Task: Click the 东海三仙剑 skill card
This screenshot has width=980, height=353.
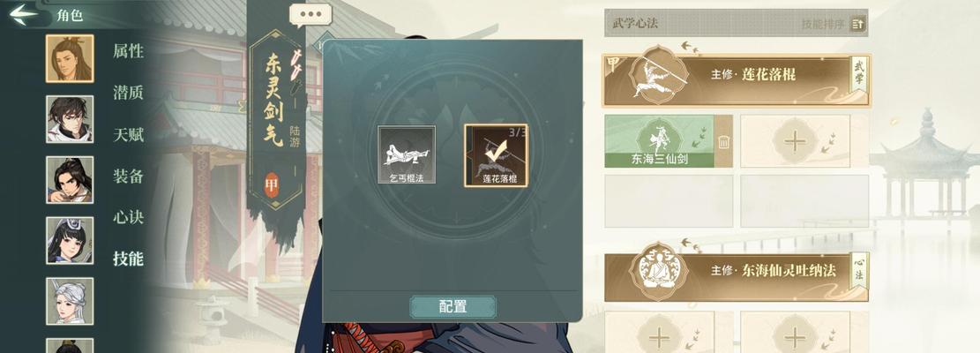Action: pyautogui.click(x=660, y=141)
